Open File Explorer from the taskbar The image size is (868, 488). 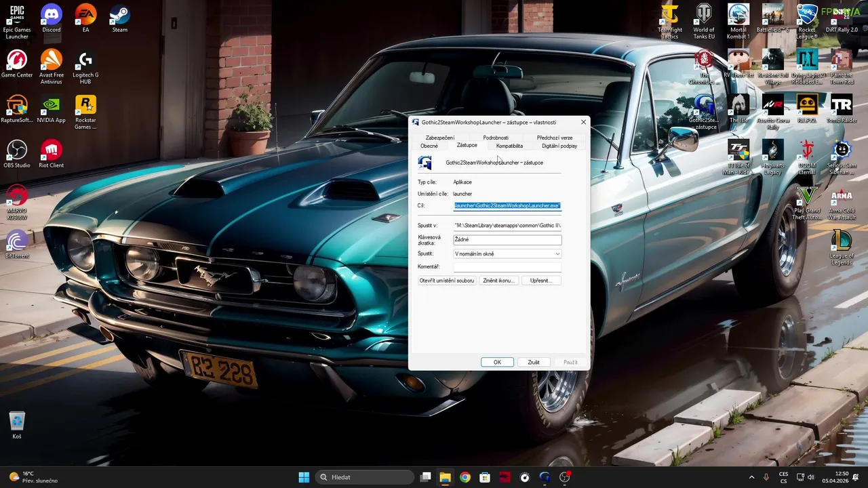[445, 477]
